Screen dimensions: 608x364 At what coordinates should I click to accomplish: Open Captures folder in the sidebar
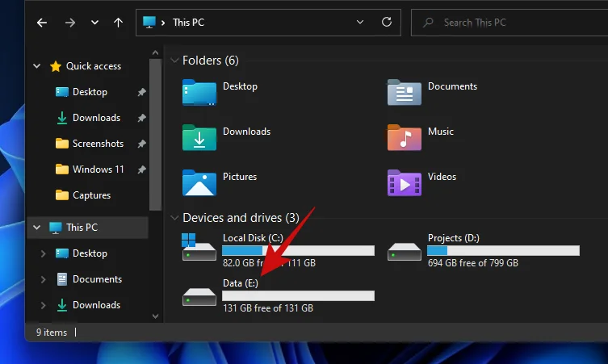pyautogui.click(x=91, y=195)
